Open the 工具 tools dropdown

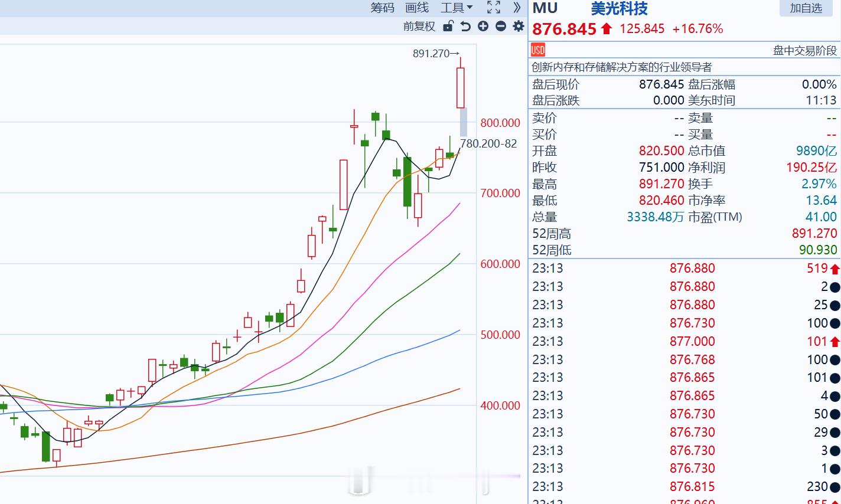coord(457,8)
